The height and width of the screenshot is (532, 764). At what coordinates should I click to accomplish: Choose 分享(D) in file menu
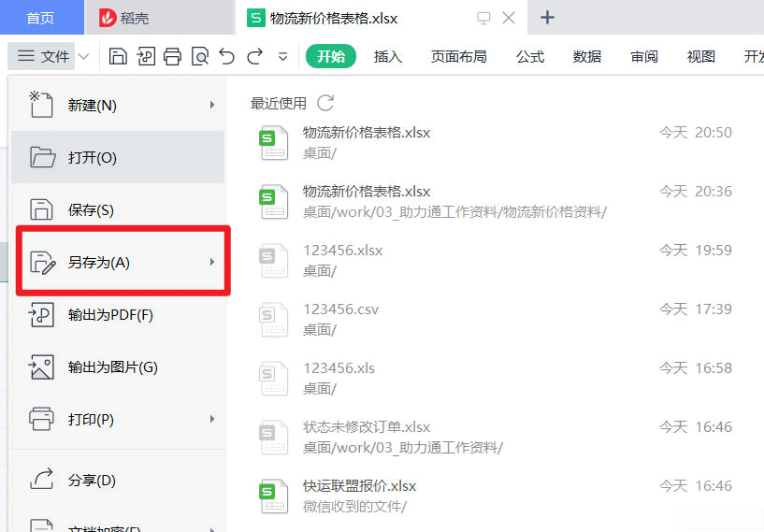(x=118, y=480)
